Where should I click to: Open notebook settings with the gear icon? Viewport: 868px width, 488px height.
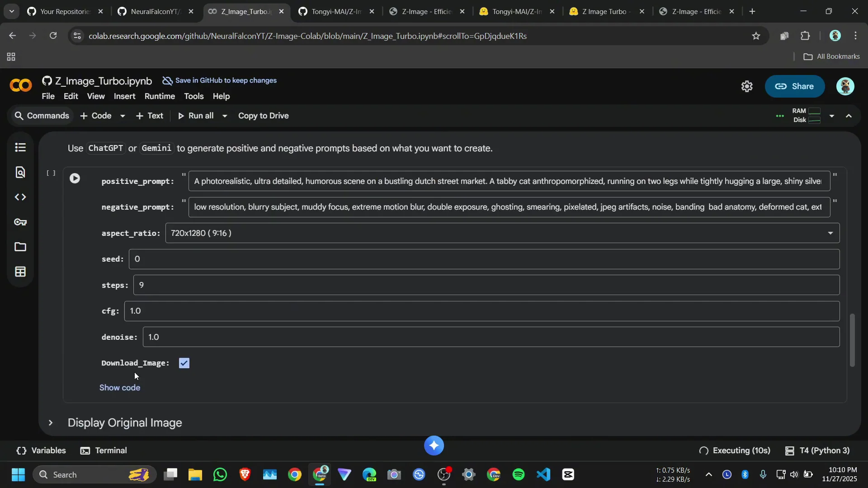click(747, 86)
